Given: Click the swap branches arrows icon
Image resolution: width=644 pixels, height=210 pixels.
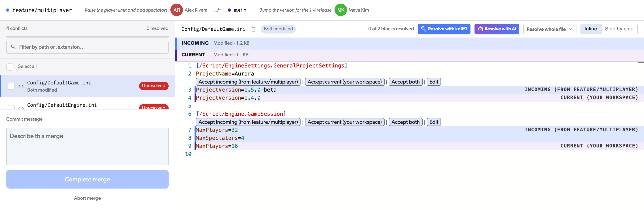Looking at the screenshot, I should coord(218,10).
